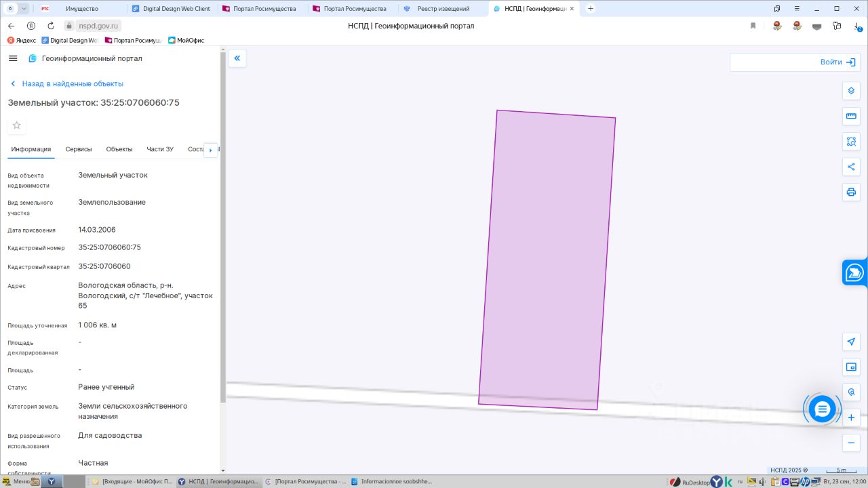Collapse the left information panel with double-chevron
This screenshot has height=488, width=868.
click(237, 58)
